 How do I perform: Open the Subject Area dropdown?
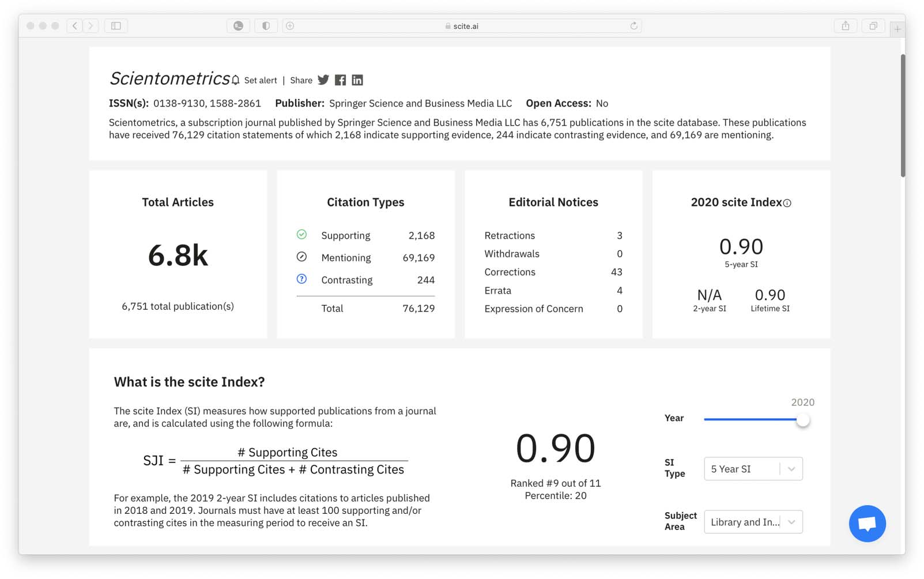[x=753, y=522]
